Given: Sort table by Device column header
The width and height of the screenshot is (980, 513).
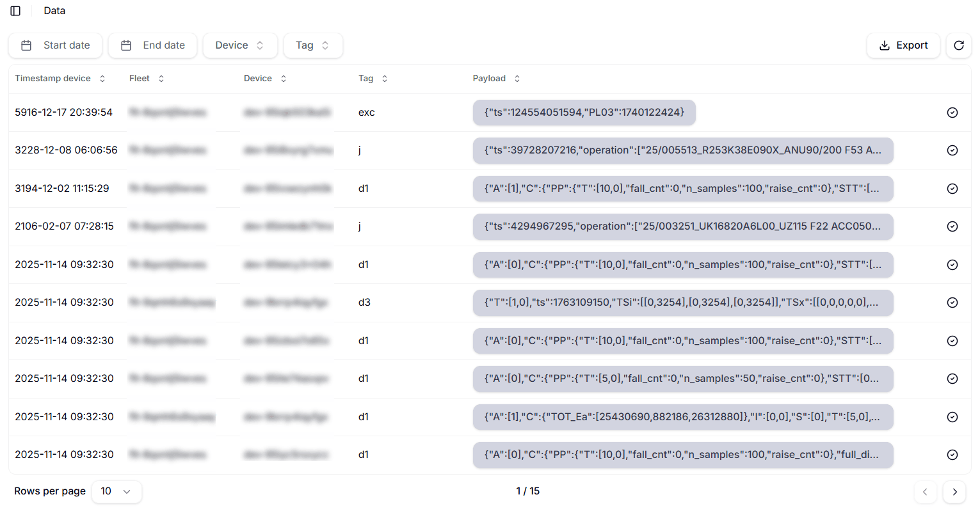Looking at the screenshot, I should click(x=265, y=79).
